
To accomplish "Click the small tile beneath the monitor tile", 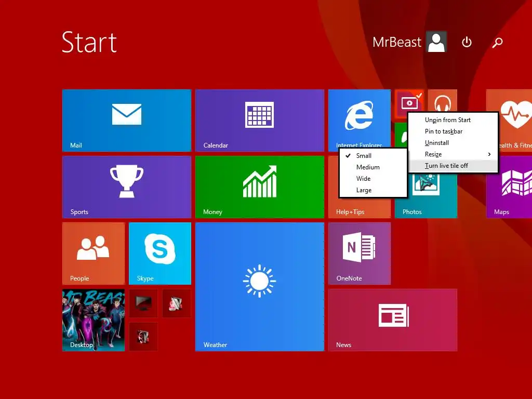I will click(143, 336).
